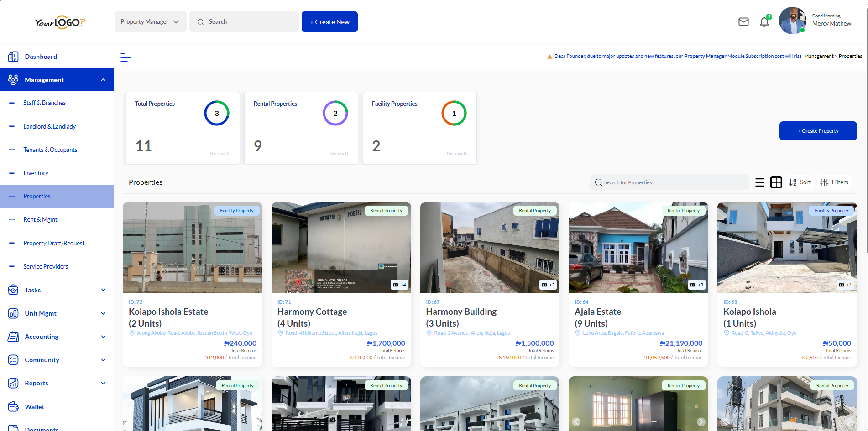Open the Sort options icon
Viewport: 868px width, 431px height.
pos(800,182)
